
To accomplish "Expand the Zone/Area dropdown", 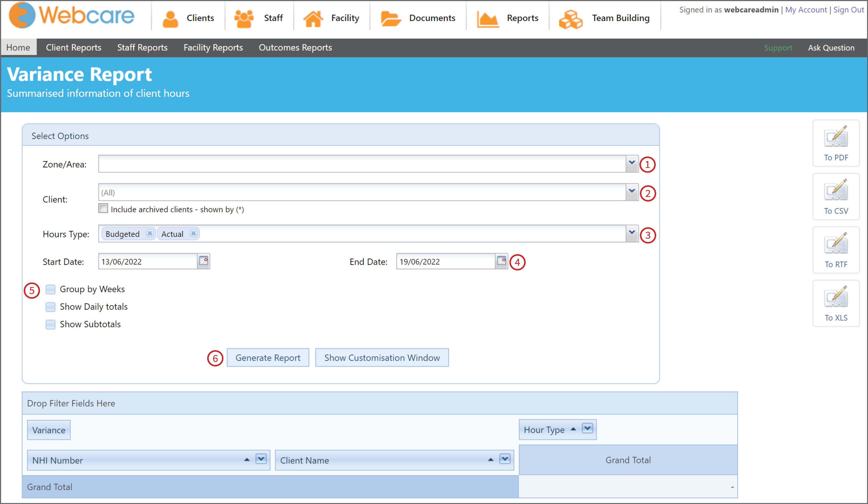I will tap(632, 163).
